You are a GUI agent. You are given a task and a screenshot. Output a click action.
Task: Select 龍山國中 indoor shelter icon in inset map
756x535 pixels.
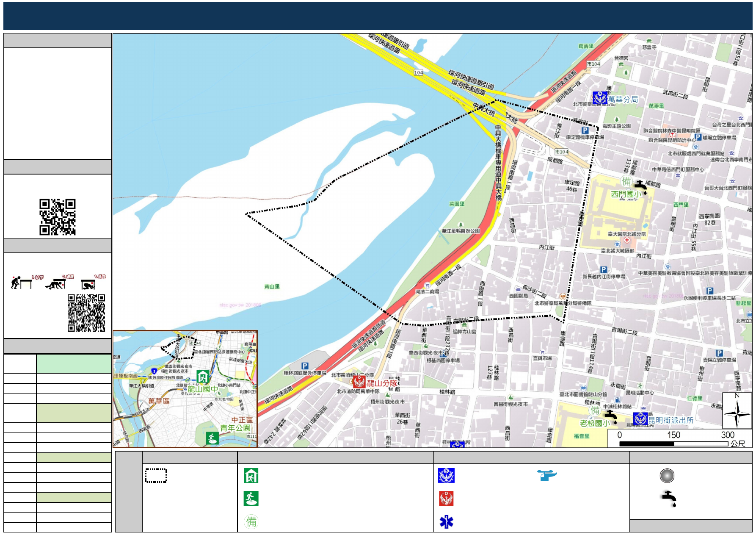[203, 377]
